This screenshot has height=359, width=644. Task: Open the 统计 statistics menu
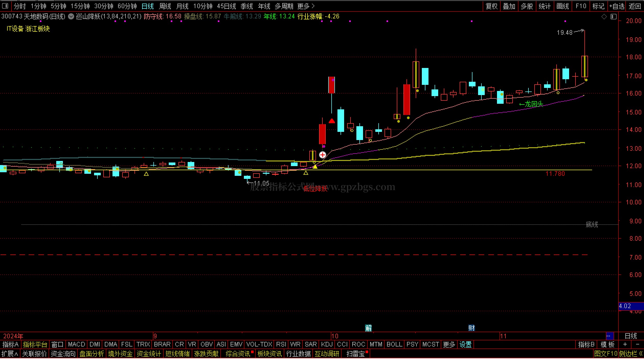(545, 6)
